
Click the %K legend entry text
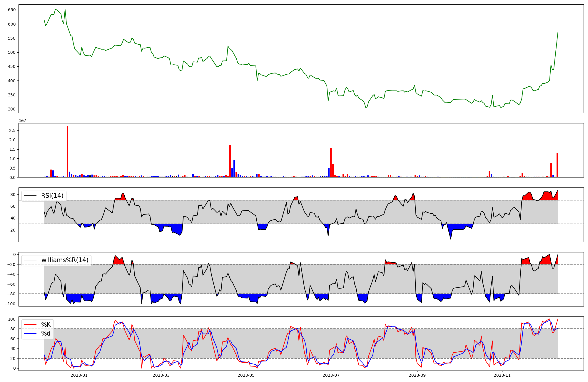46,325
